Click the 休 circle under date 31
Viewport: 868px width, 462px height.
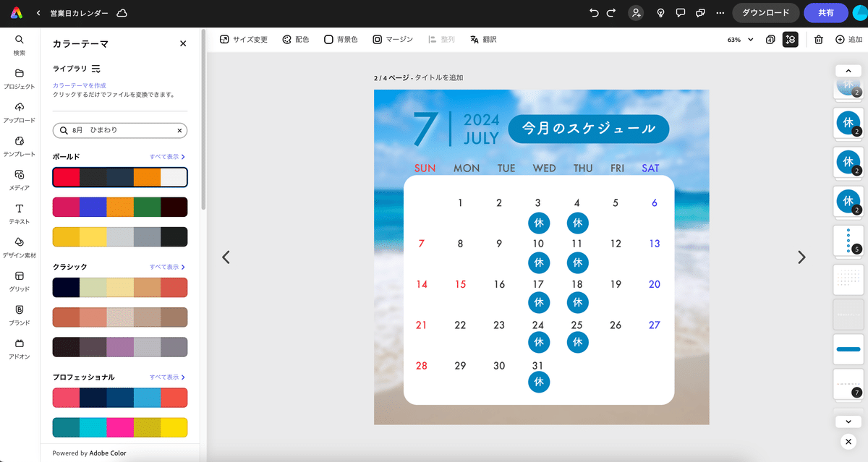pos(538,382)
